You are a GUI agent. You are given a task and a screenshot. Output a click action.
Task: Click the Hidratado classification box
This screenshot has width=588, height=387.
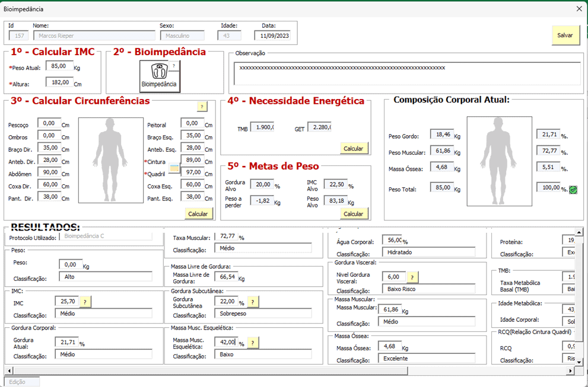428,252
